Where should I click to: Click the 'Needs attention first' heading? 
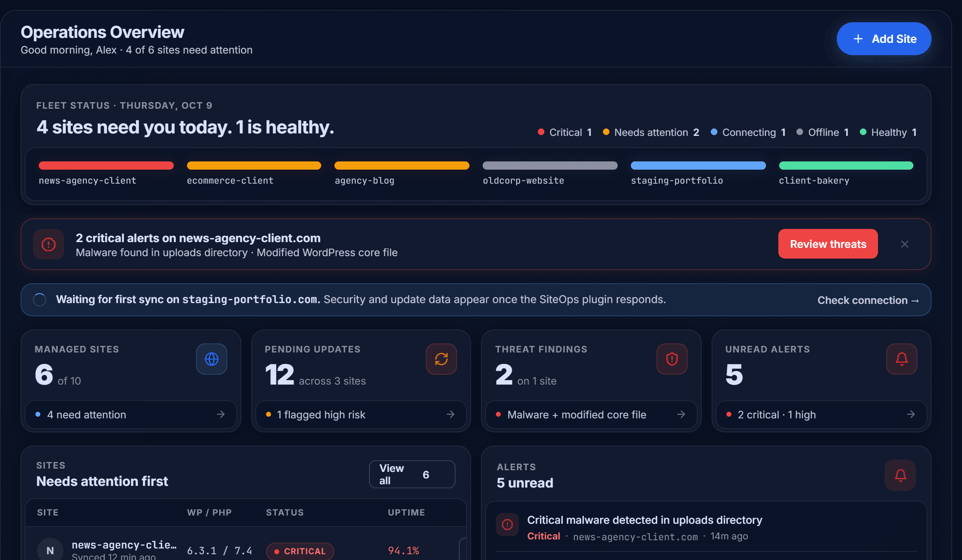[102, 481]
